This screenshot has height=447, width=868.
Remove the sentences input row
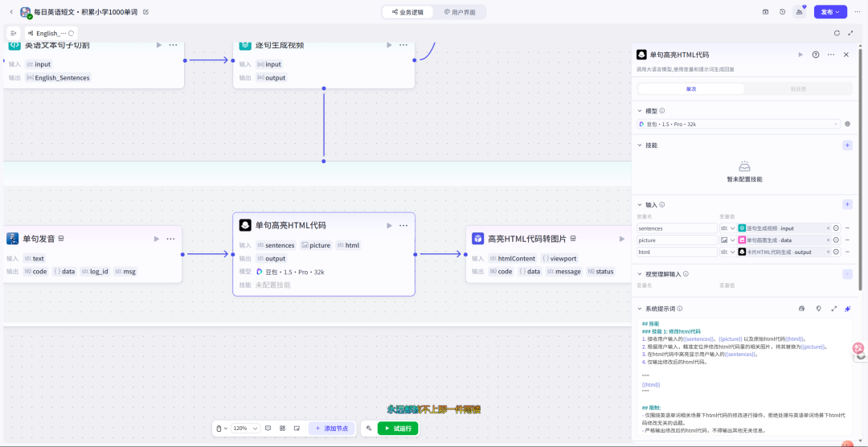pyautogui.click(x=847, y=228)
